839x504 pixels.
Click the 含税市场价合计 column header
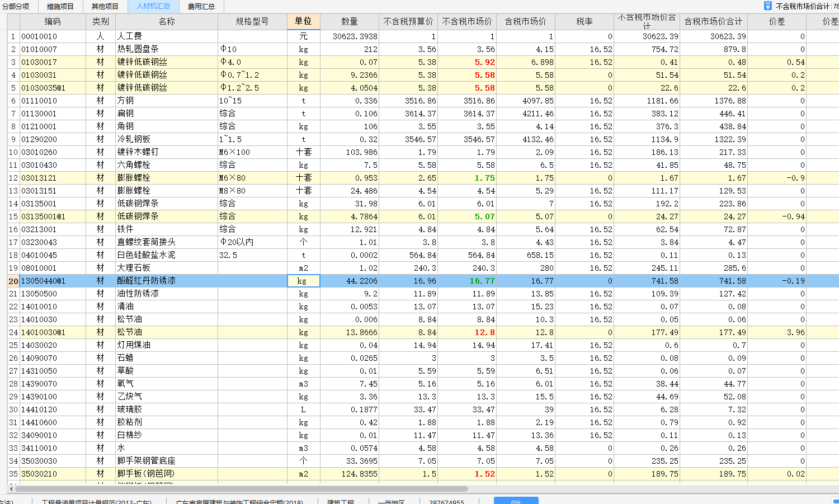coord(714,21)
